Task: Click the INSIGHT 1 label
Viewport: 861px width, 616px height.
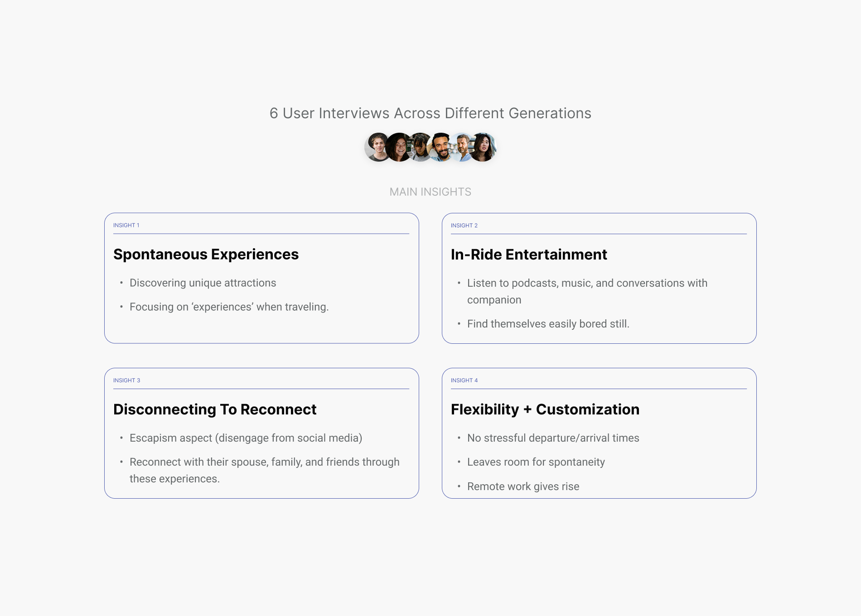Action: click(x=126, y=225)
